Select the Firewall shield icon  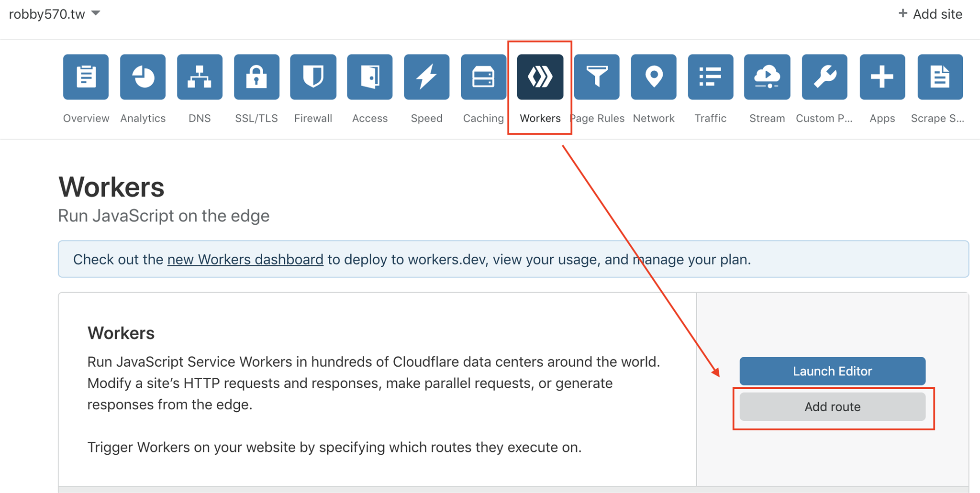click(313, 77)
